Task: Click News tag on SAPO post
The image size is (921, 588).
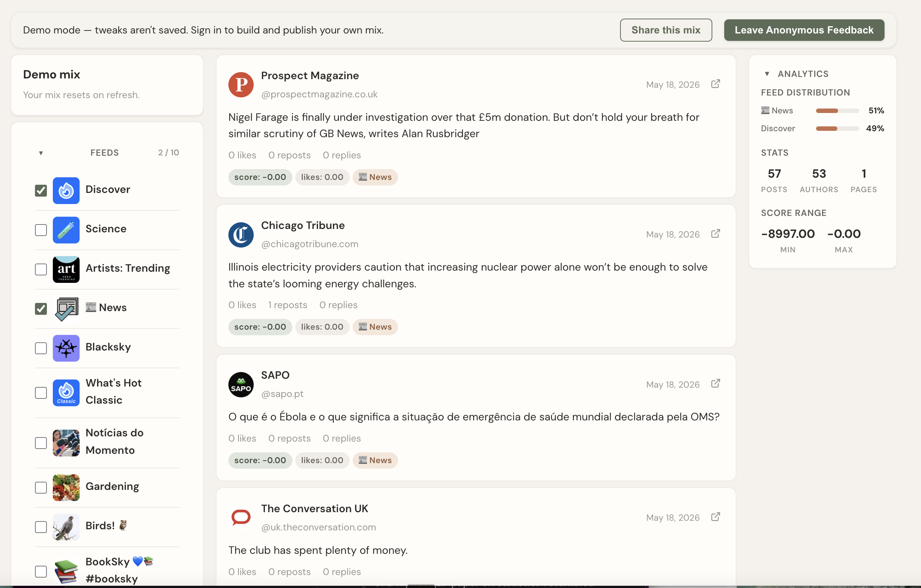Action: (x=375, y=460)
